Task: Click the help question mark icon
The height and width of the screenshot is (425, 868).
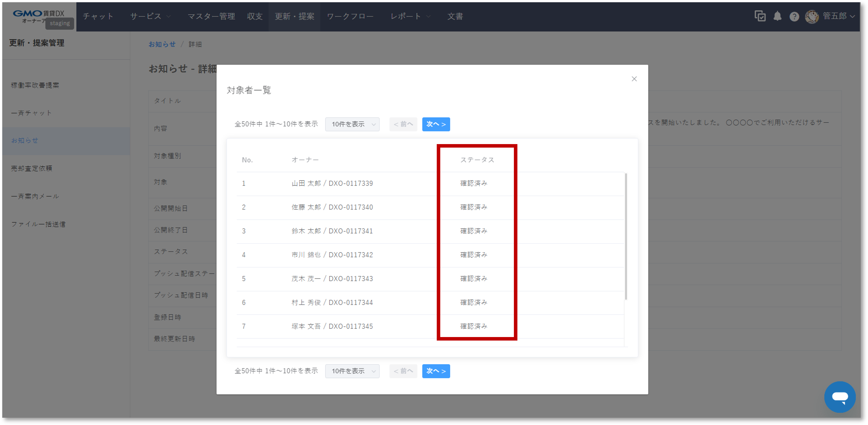Action: 794,16
